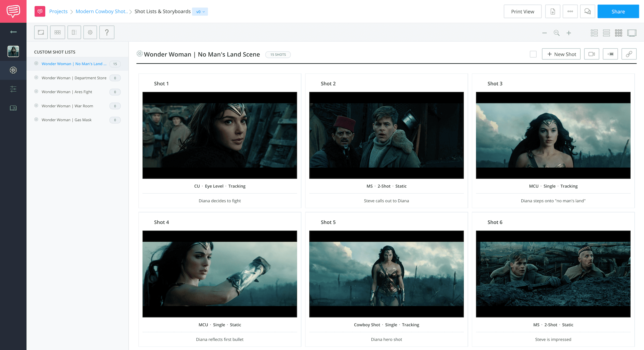Switch to the two-column grid layout icon
The height and width of the screenshot is (350, 644).
(x=594, y=32)
